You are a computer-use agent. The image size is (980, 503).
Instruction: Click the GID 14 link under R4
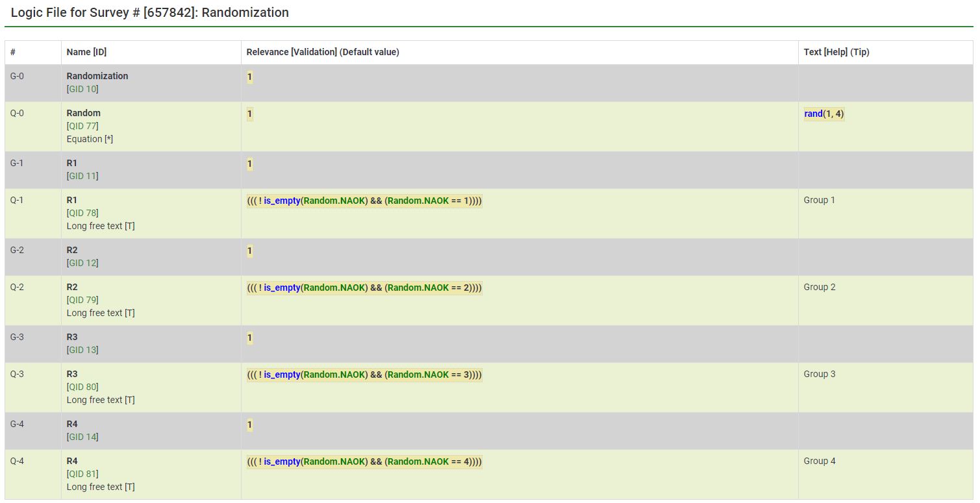82,437
